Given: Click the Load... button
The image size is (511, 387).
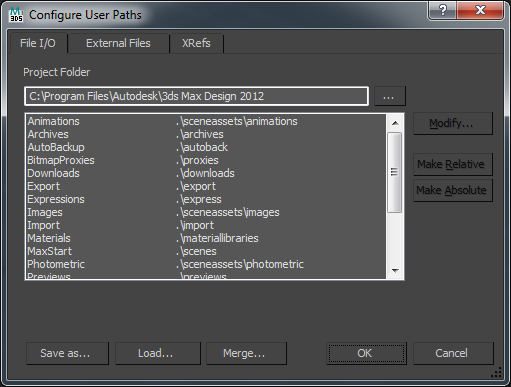Looking at the screenshot, I should click(x=158, y=353).
